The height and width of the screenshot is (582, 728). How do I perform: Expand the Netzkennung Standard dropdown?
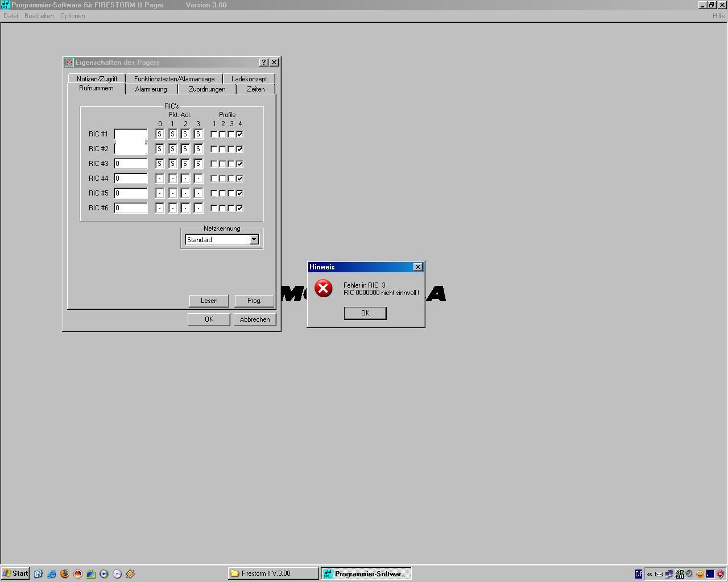[254, 240]
